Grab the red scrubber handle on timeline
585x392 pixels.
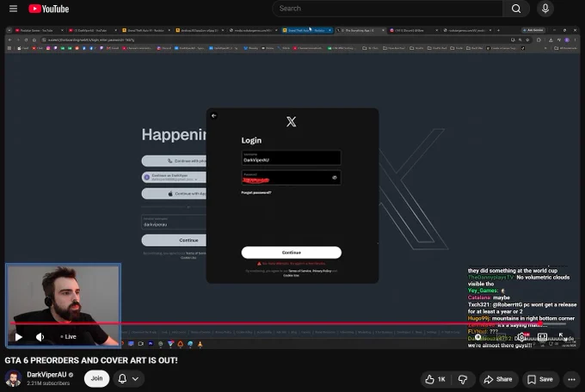coord(540,323)
